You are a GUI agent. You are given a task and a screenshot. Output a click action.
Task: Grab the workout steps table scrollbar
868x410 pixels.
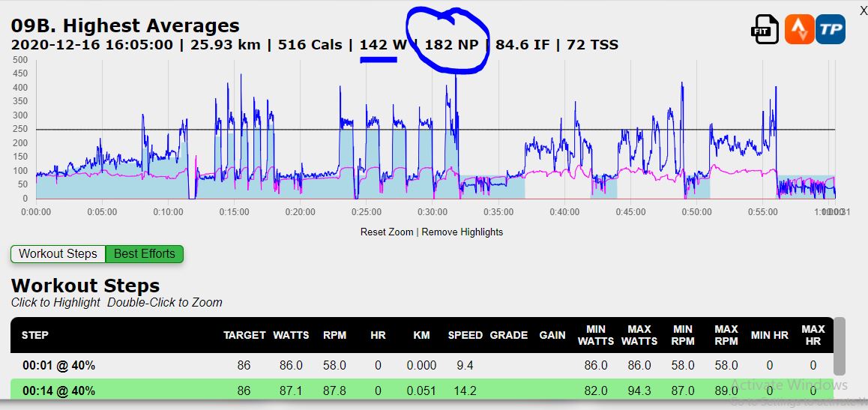pyautogui.click(x=840, y=346)
